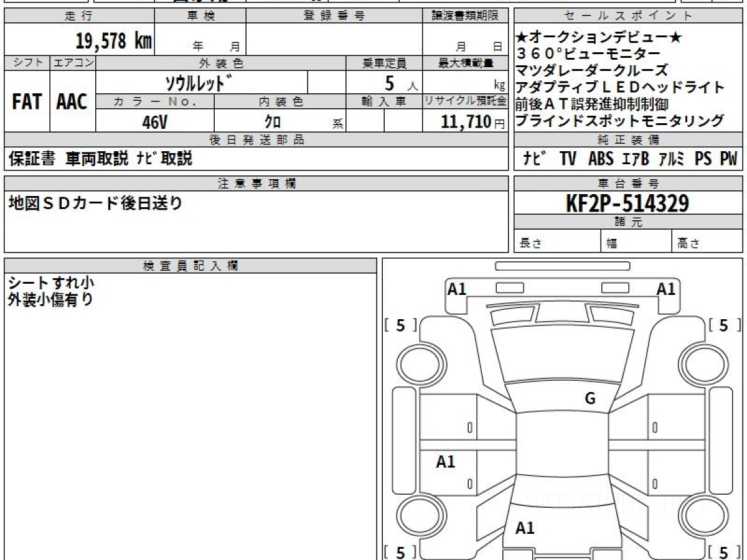This screenshot has height=560, width=747.
Task: Select the PW equipment item
Action: 728,159
